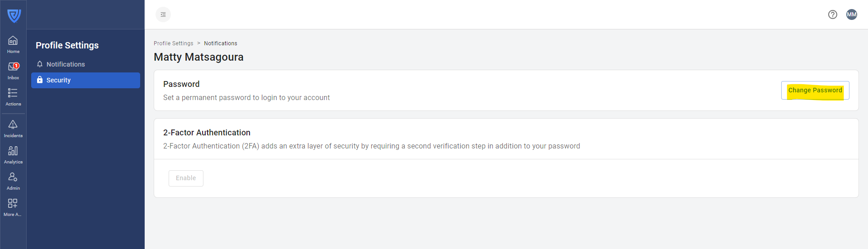Screen dimensions: 868x249
Task: Click the Matty Matsagoura page title
Action: (198, 57)
